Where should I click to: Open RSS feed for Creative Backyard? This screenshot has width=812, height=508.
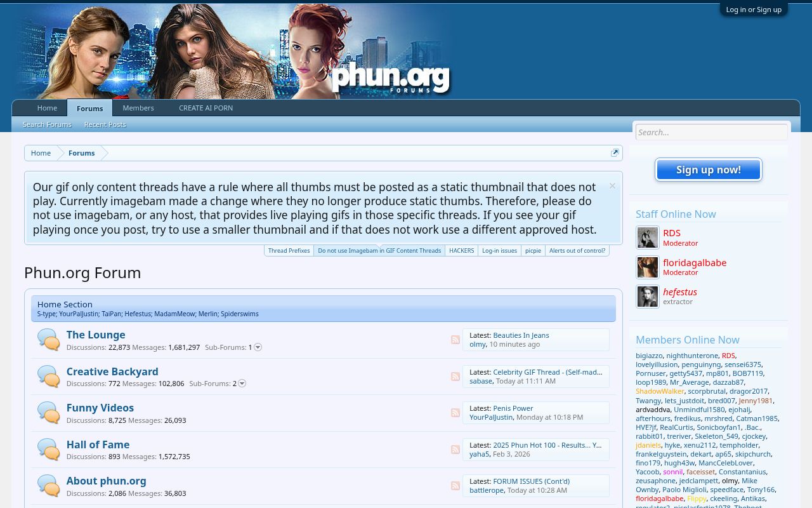tap(455, 377)
